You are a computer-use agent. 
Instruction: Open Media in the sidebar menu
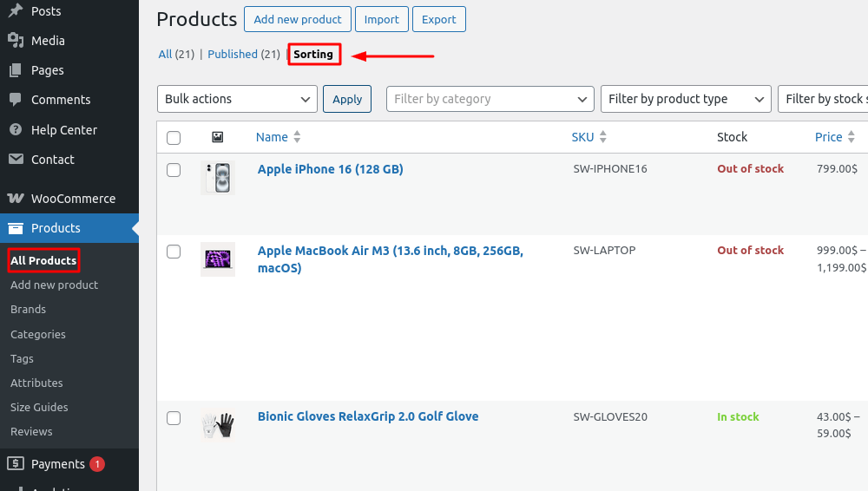pyautogui.click(x=48, y=41)
